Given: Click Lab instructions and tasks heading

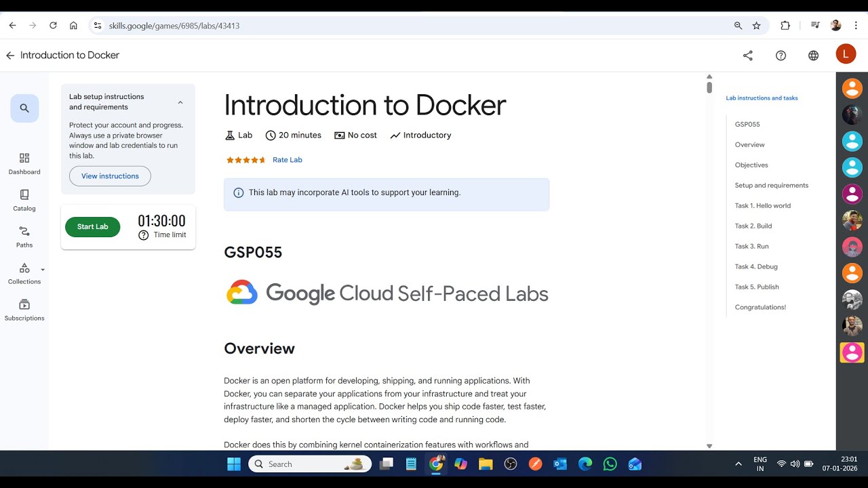Looking at the screenshot, I should [762, 98].
